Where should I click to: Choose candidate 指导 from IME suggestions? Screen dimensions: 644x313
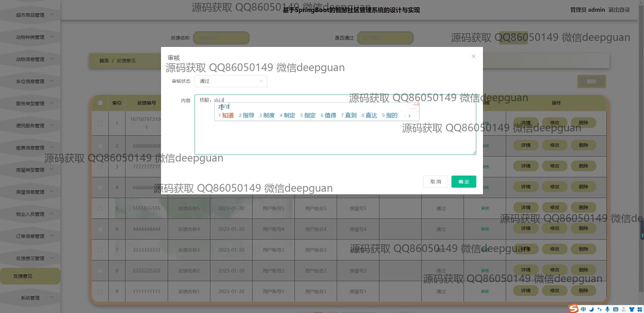[x=248, y=115]
